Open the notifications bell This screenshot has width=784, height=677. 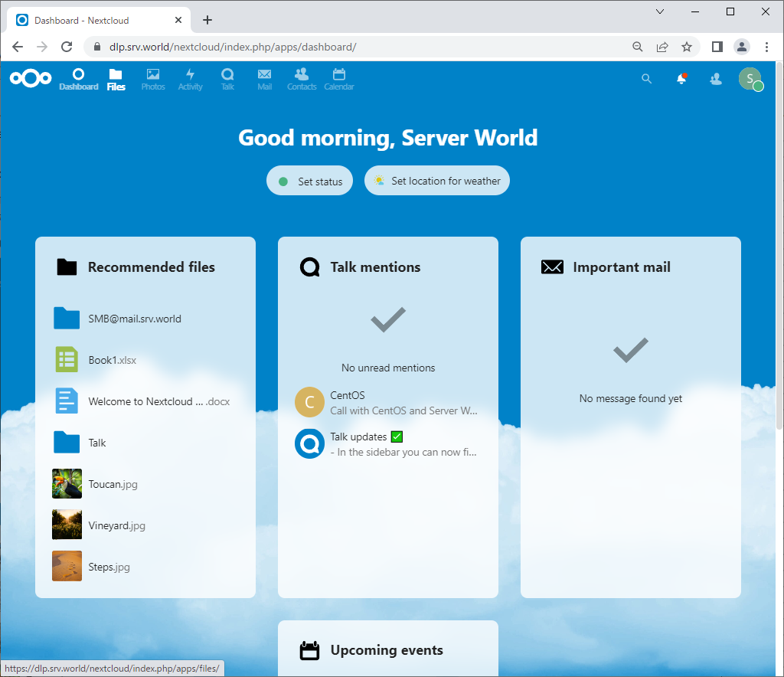click(x=681, y=79)
